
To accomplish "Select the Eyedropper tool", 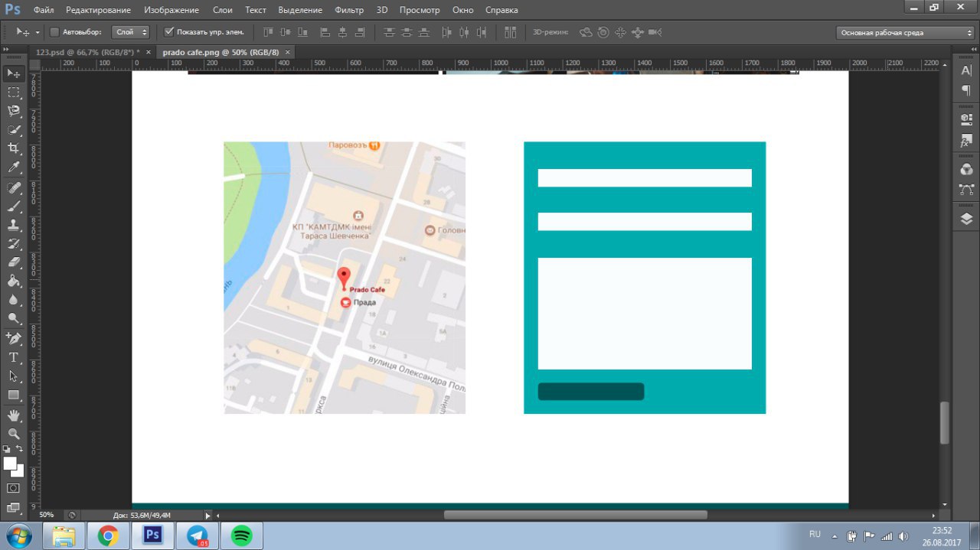I will 14,168.
